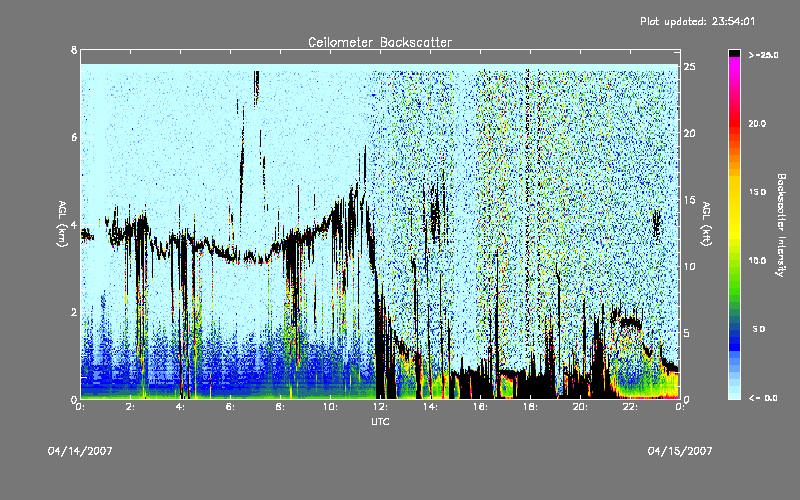The height and width of the screenshot is (500, 800).
Task: Click the '12:' UTC time tick label
Action: [380, 407]
